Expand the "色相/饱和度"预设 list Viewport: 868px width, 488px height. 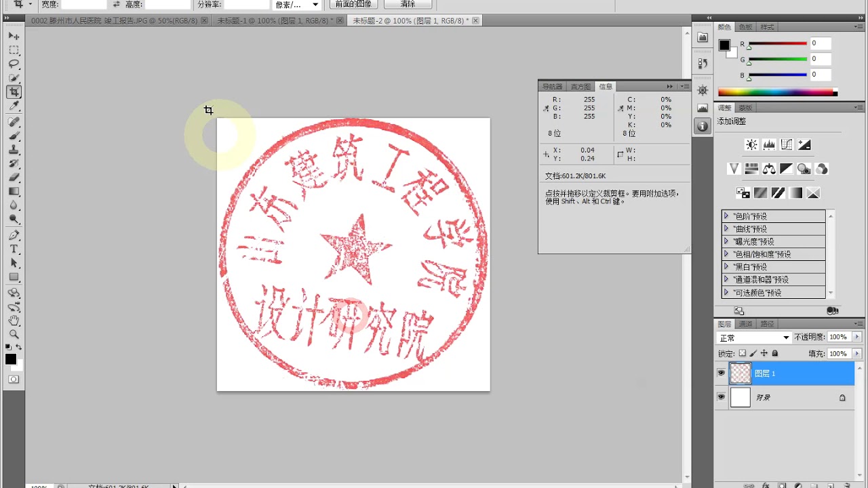pyautogui.click(x=726, y=254)
